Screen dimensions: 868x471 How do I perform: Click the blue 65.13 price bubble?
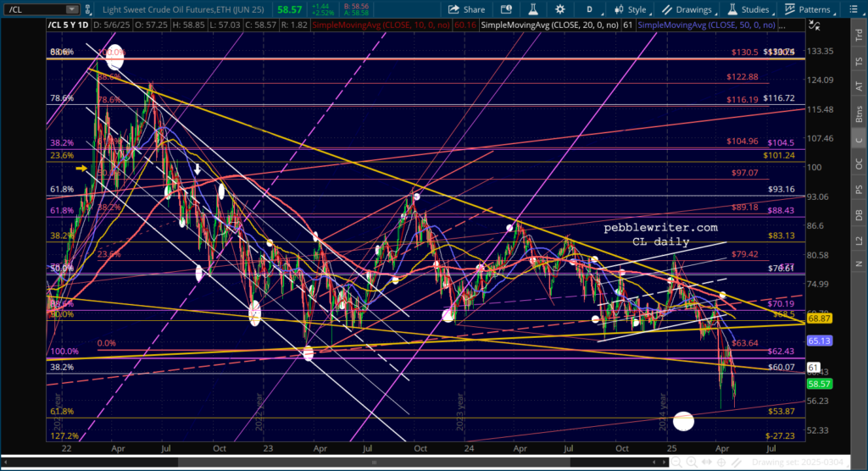click(x=819, y=341)
